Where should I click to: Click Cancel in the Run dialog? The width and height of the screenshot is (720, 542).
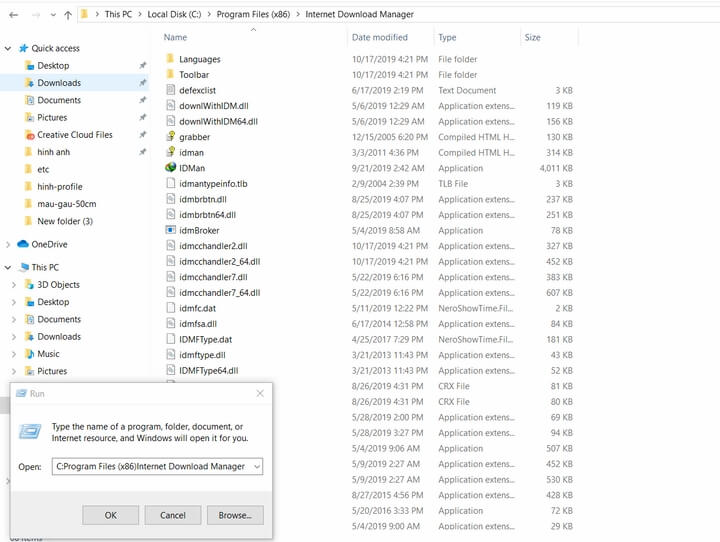[173, 515]
